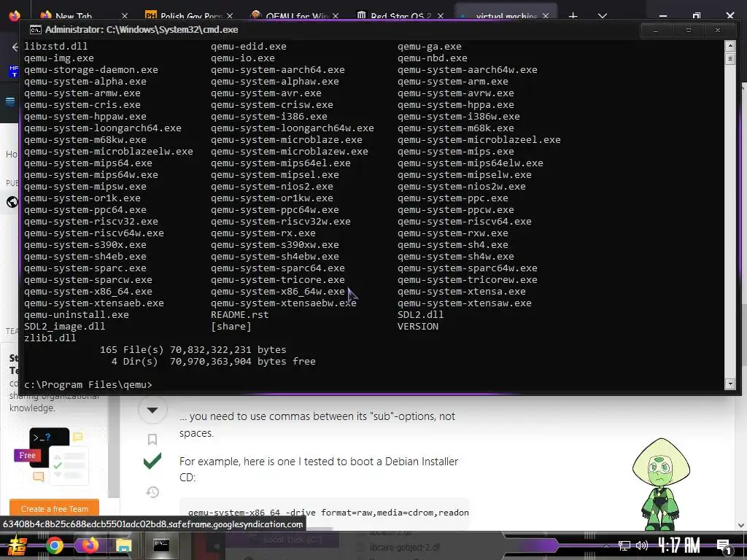This screenshot has height=560, width=747.
Task: Click the libzstd.dll entry
Action: click(x=55, y=47)
